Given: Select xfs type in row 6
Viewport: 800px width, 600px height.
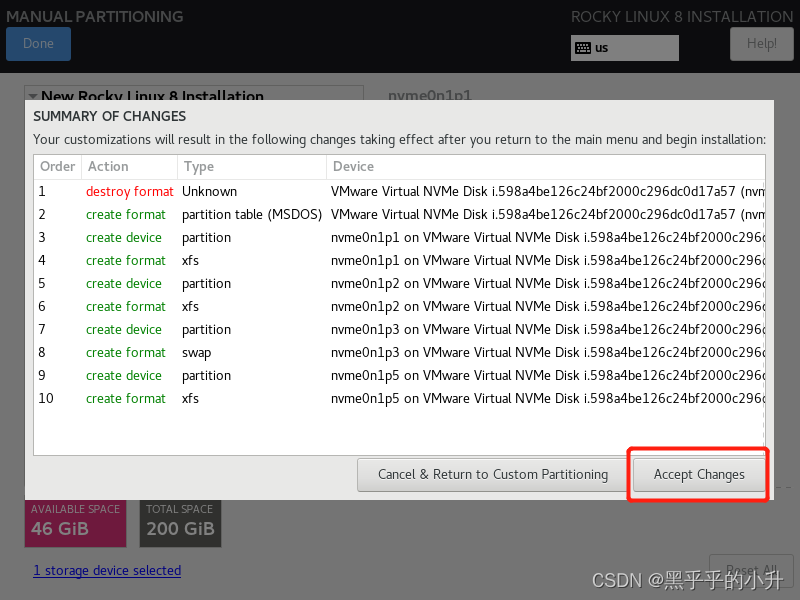Looking at the screenshot, I should point(190,307).
